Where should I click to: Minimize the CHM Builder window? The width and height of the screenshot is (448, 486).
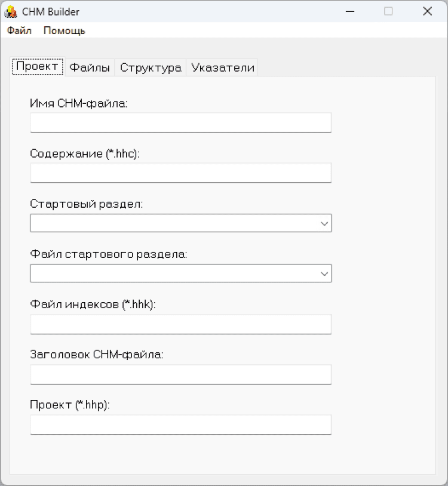click(349, 11)
